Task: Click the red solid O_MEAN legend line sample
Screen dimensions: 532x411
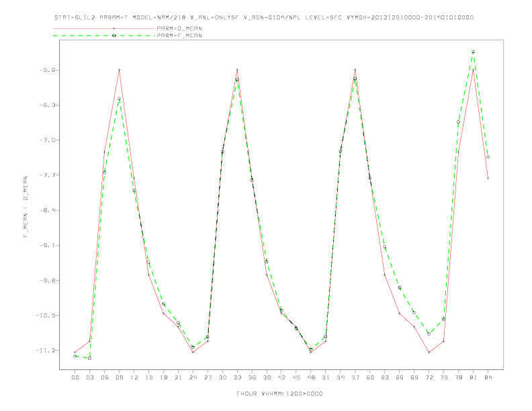Action: [x=104, y=28]
